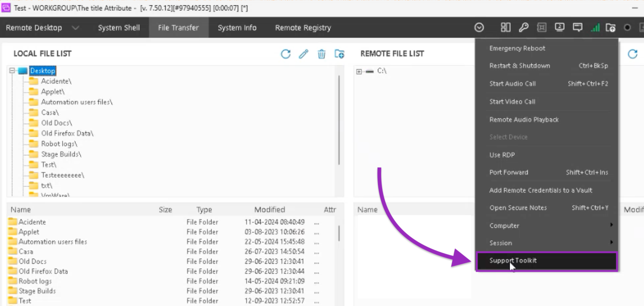The image size is (644, 306).
Task: Click the black record circle button
Action: click(x=627, y=27)
